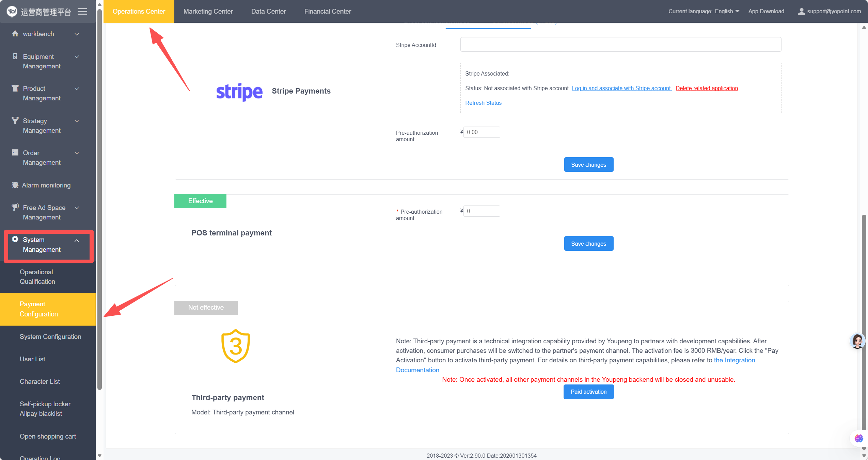Viewport: 868px width, 460px height.
Task: Expand the Order Management chevron
Action: (x=77, y=153)
